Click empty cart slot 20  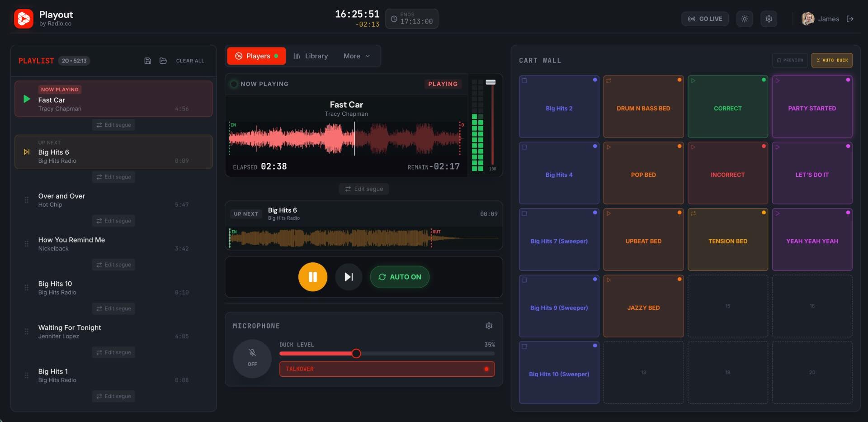point(812,373)
